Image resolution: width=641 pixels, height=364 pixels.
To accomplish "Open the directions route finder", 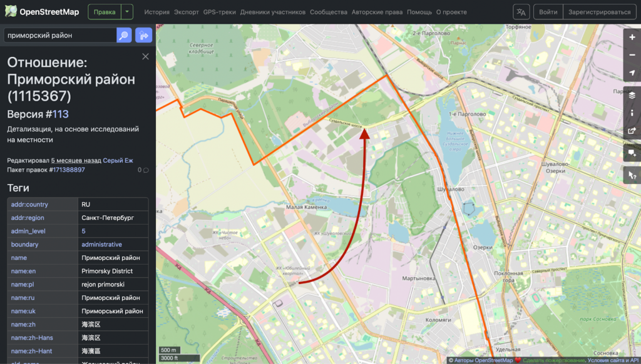I will [x=143, y=36].
